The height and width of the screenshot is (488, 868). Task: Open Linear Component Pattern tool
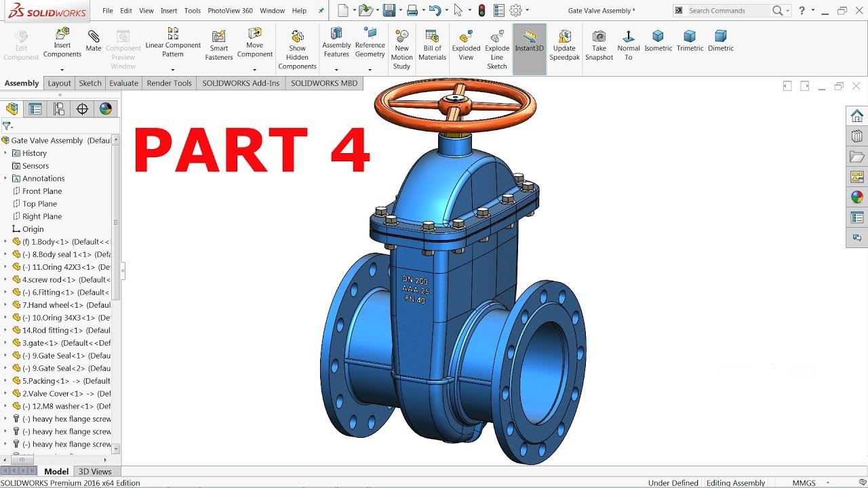173,42
